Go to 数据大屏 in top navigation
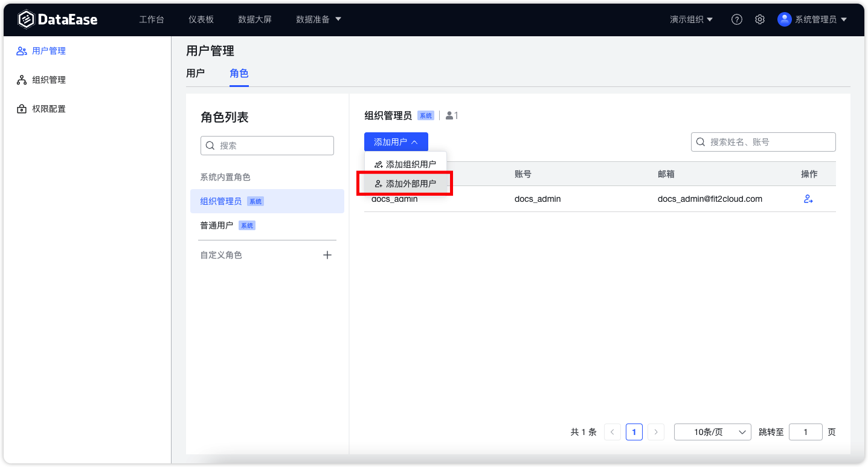The image size is (868, 467). coord(255,19)
